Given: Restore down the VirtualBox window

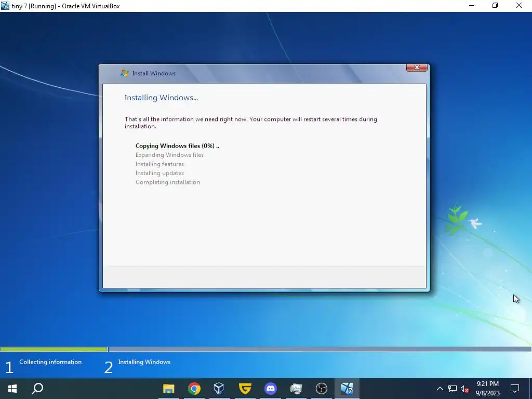Looking at the screenshot, I should click(x=495, y=5).
